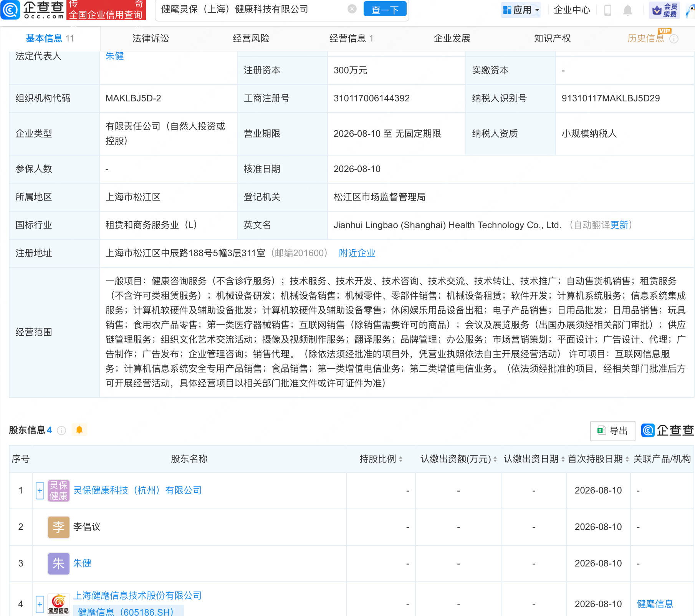This screenshot has width=695, height=616.
Task: Click 更新 next to the English name
Action: [x=619, y=225]
